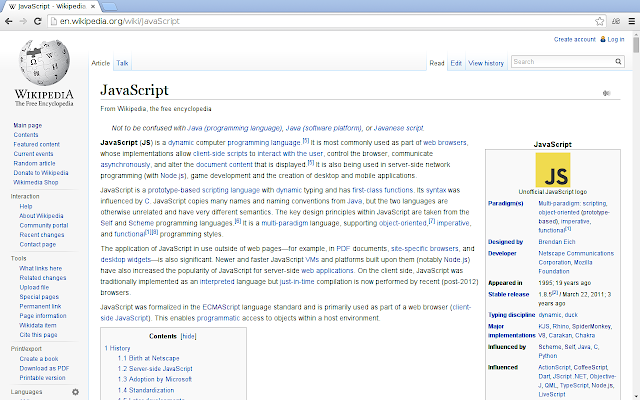Click the SpiderMonkey implementation link

(591, 326)
